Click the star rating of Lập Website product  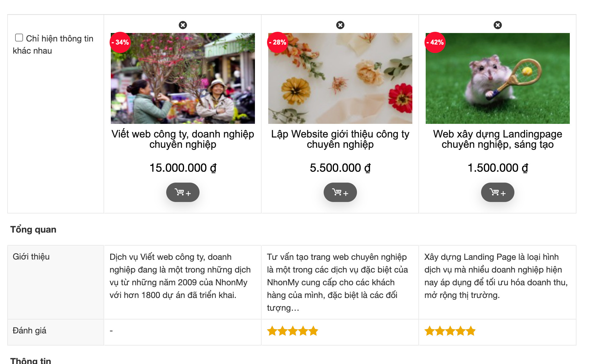[x=292, y=331]
